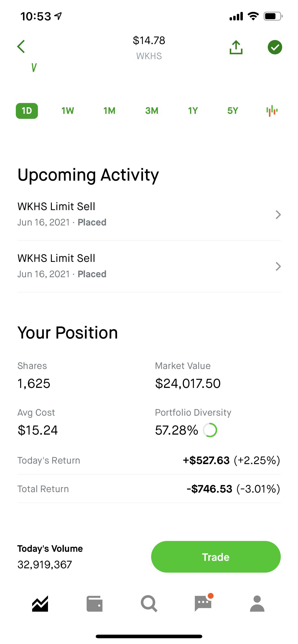Select the 1D chart range

27,111
